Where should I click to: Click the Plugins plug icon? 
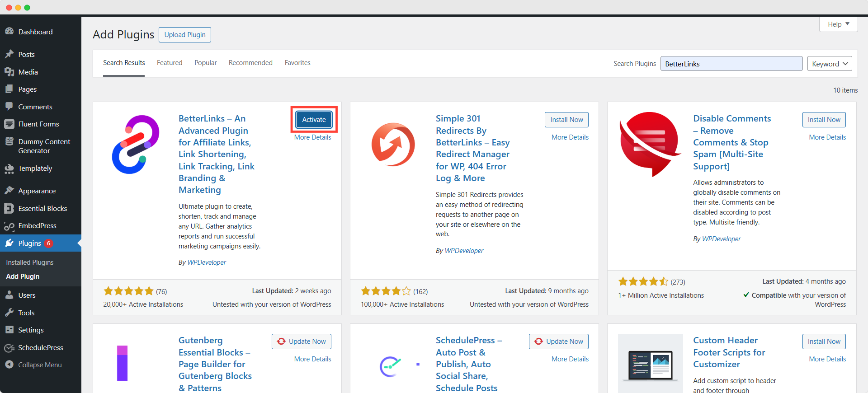click(9, 243)
